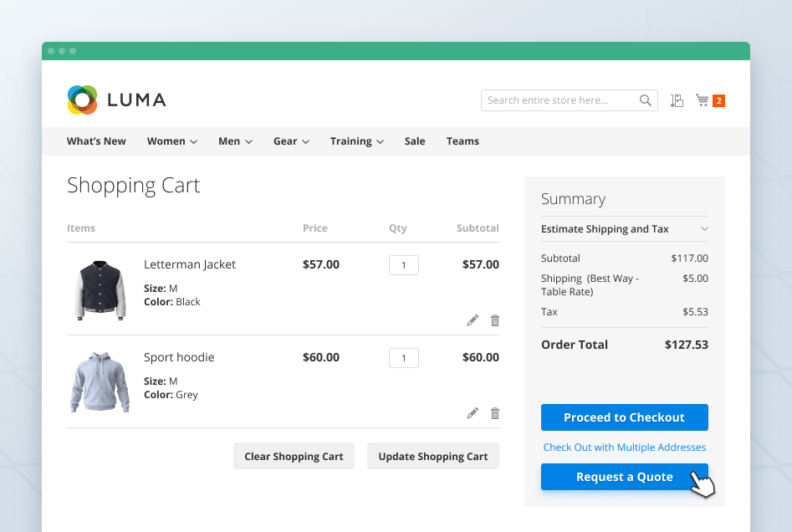Click the Letterman Jacket quantity field

(404, 265)
